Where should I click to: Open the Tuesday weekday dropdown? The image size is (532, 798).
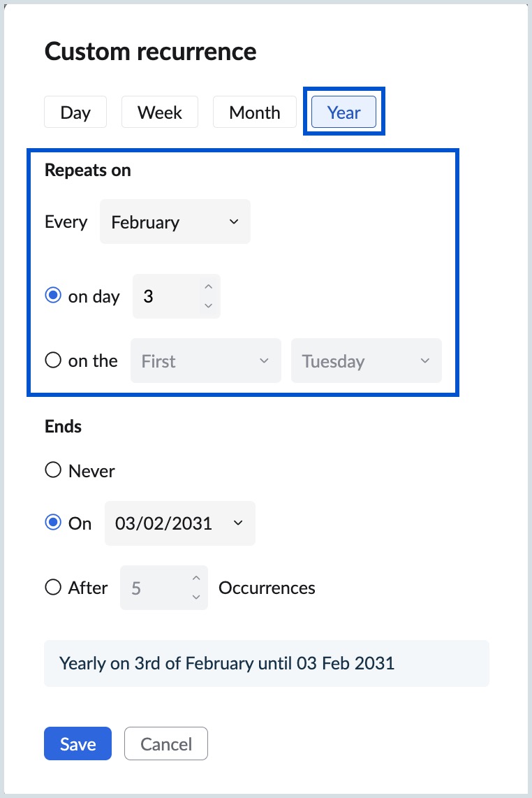coord(366,361)
